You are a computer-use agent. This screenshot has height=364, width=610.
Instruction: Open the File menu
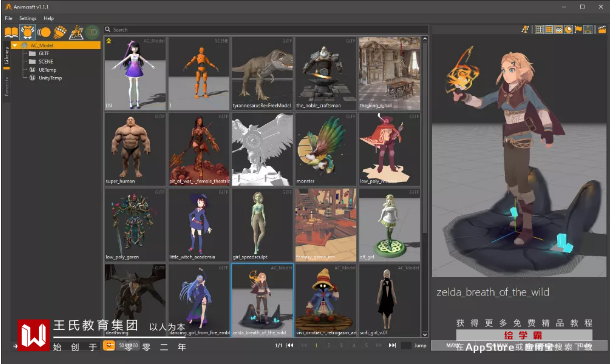pyautogui.click(x=9, y=18)
